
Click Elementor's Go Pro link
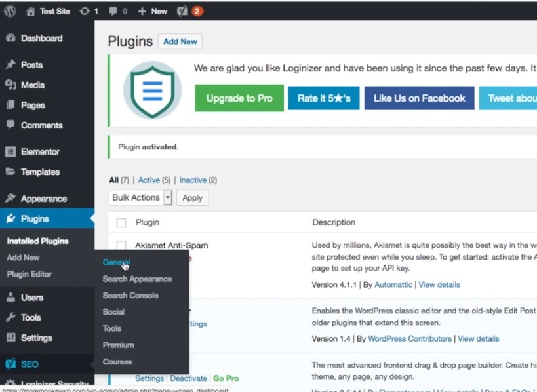226,378
